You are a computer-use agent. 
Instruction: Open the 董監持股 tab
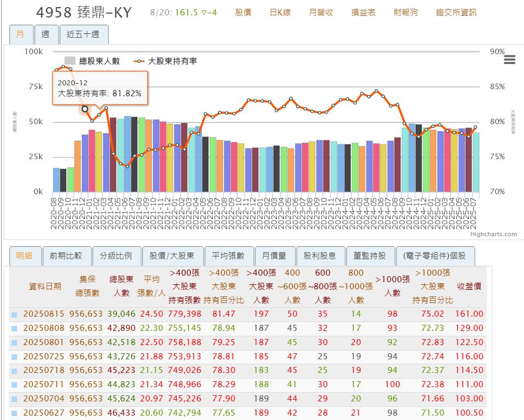tap(370, 255)
